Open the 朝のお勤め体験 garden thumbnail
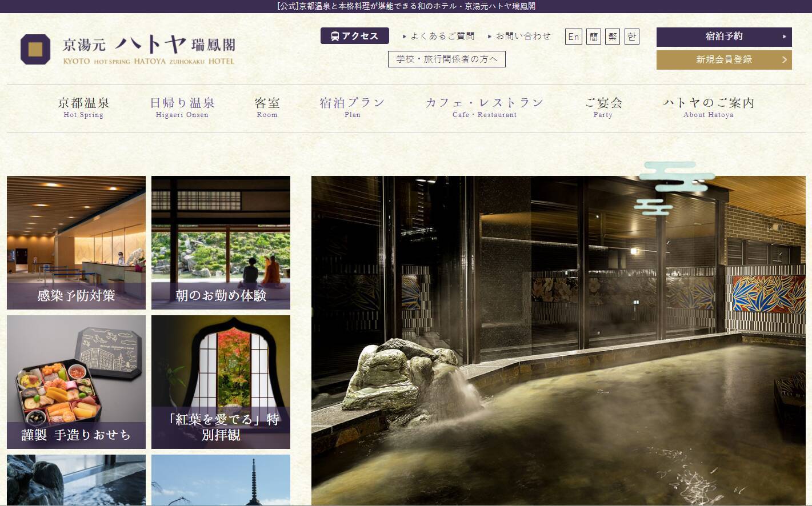Image resolution: width=812 pixels, height=506 pixels. point(221,243)
